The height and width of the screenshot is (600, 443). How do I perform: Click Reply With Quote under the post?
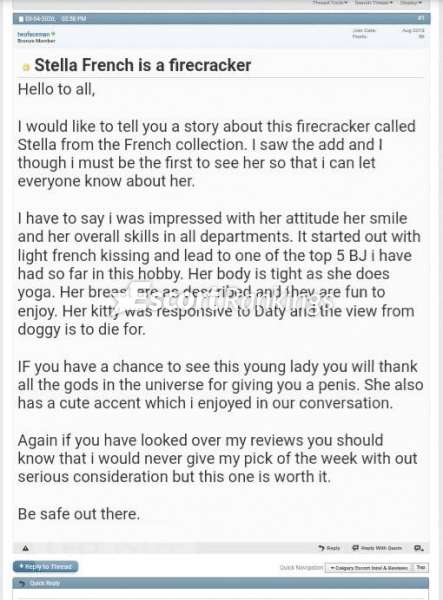377,548
